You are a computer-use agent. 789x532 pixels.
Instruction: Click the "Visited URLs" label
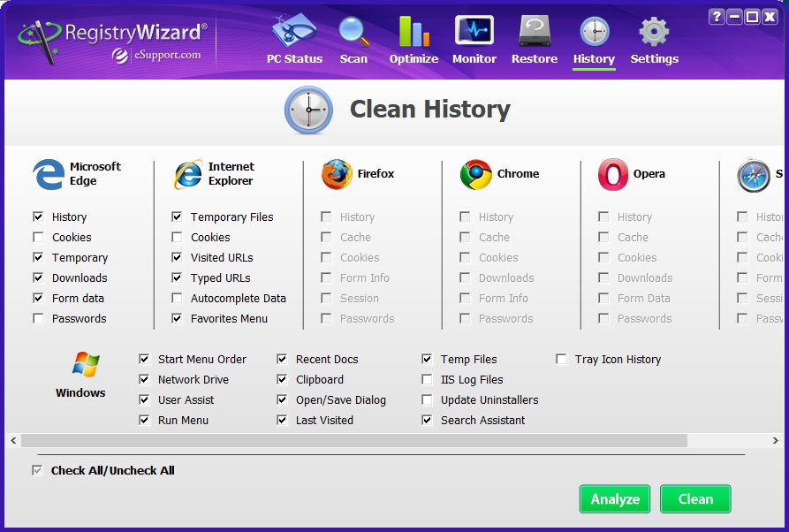click(x=222, y=258)
